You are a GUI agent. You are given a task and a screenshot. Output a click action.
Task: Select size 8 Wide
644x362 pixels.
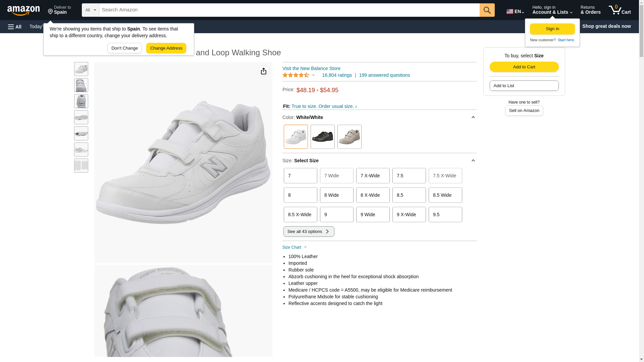tap(336, 195)
